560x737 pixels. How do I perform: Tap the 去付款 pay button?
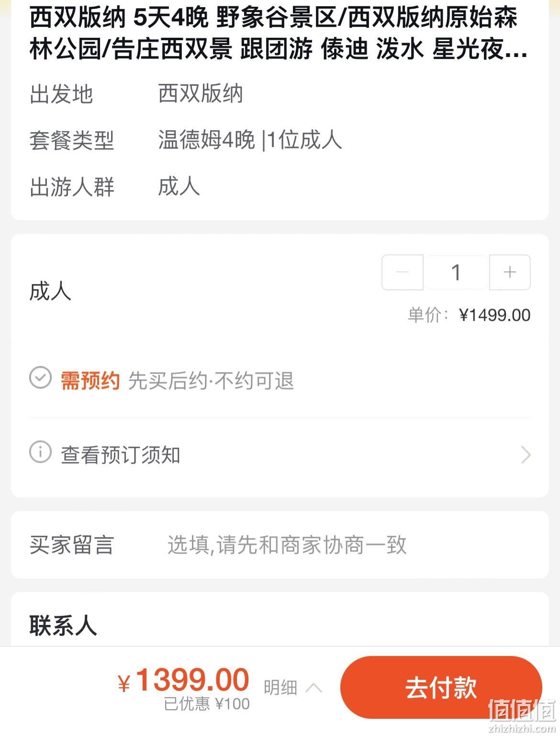pyautogui.click(x=441, y=688)
